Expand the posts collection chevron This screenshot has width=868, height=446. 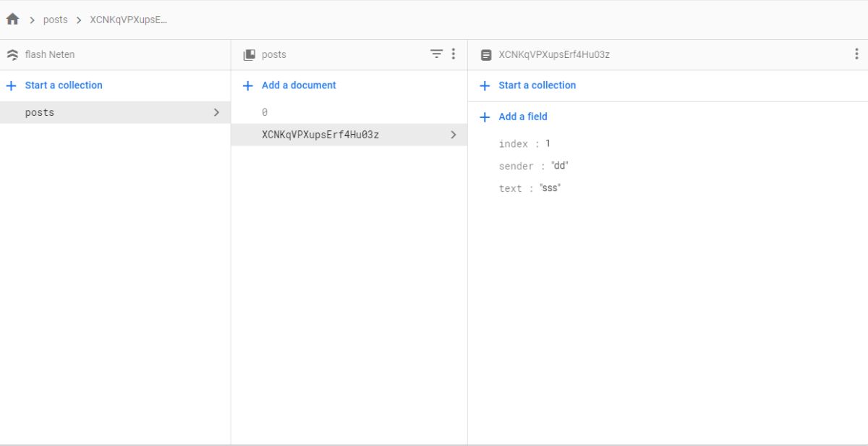pos(216,112)
